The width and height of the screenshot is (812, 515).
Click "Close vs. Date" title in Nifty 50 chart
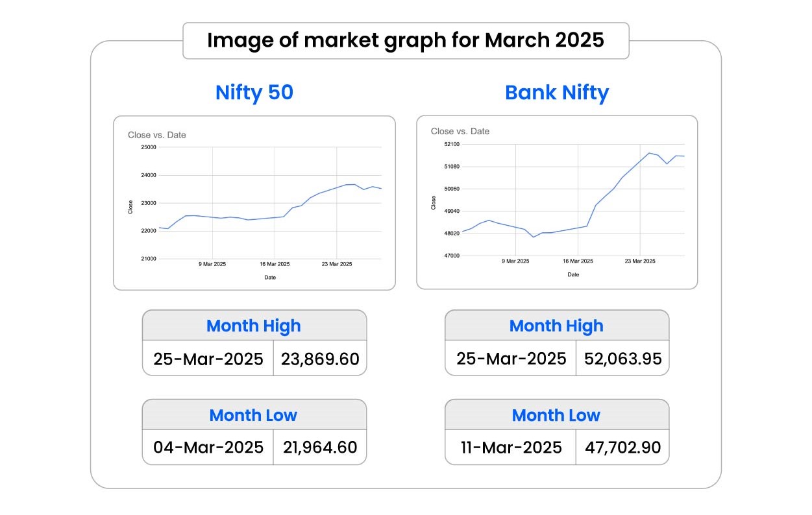(x=156, y=135)
